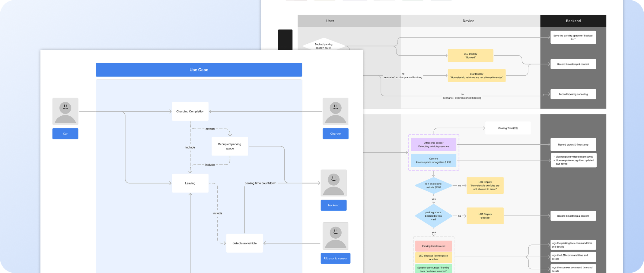Select the Occupied parking space box
This screenshot has height=273, width=644.
230,146
